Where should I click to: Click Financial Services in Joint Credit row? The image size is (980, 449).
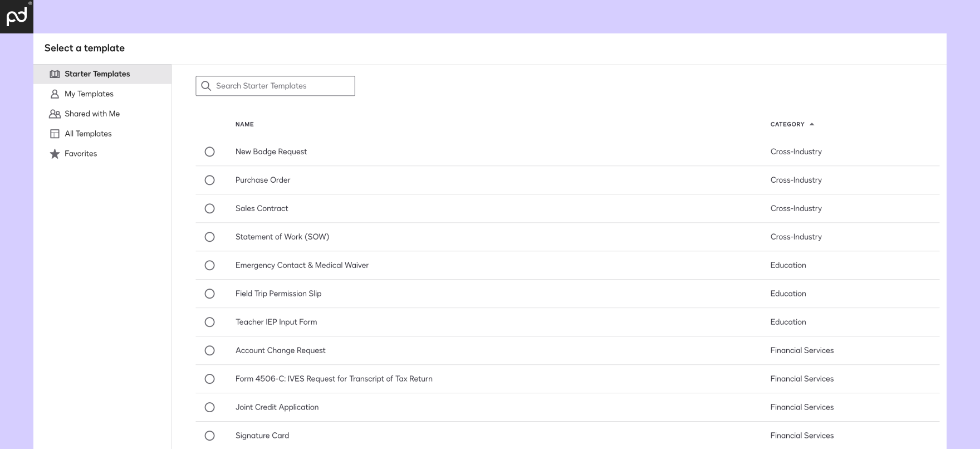[x=802, y=407]
